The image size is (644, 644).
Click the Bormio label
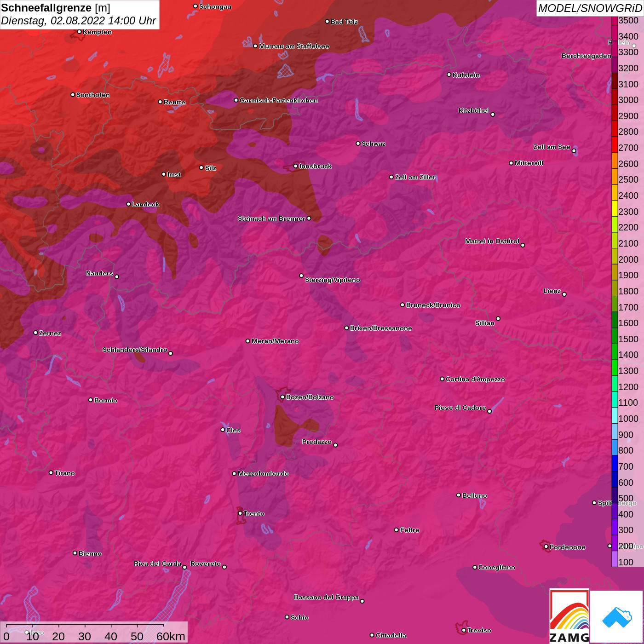click(105, 400)
